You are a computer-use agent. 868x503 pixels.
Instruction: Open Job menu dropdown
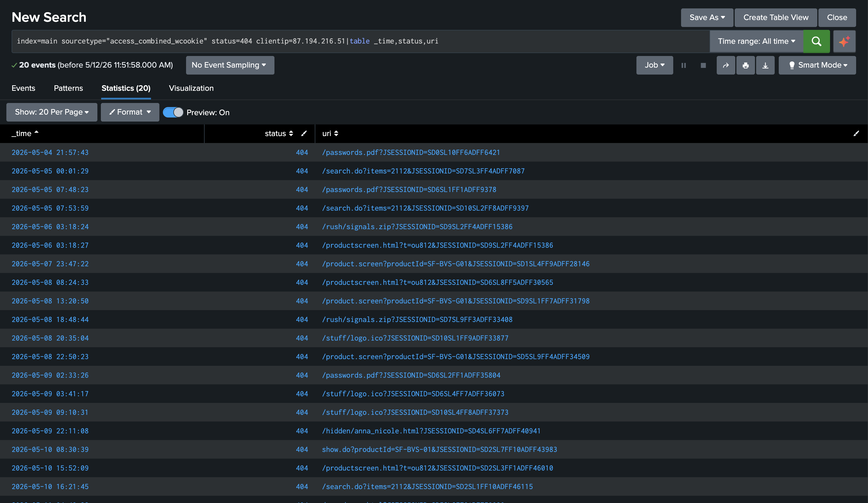(654, 65)
